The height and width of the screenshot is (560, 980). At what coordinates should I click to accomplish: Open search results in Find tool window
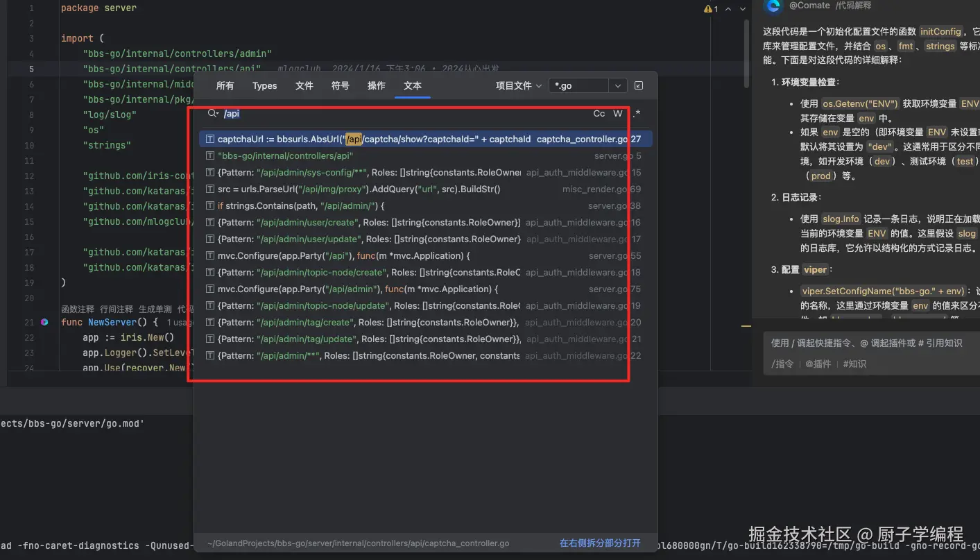(x=639, y=85)
